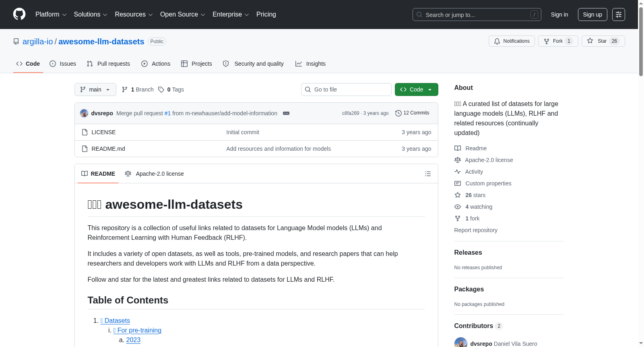This screenshot has height=347, width=644.
Task: Click dvsrepo's avatar in the commit row
Action: tap(84, 113)
